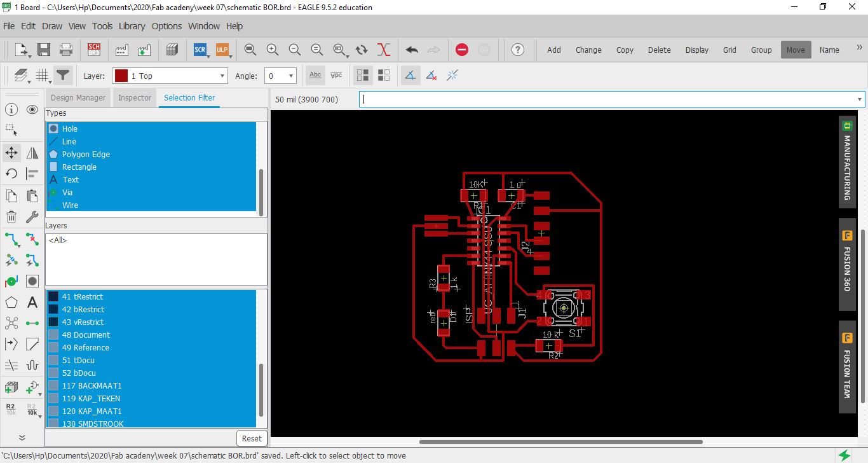Toggle layer 48 Document in filter list
The image size is (868, 463).
pos(86,335)
